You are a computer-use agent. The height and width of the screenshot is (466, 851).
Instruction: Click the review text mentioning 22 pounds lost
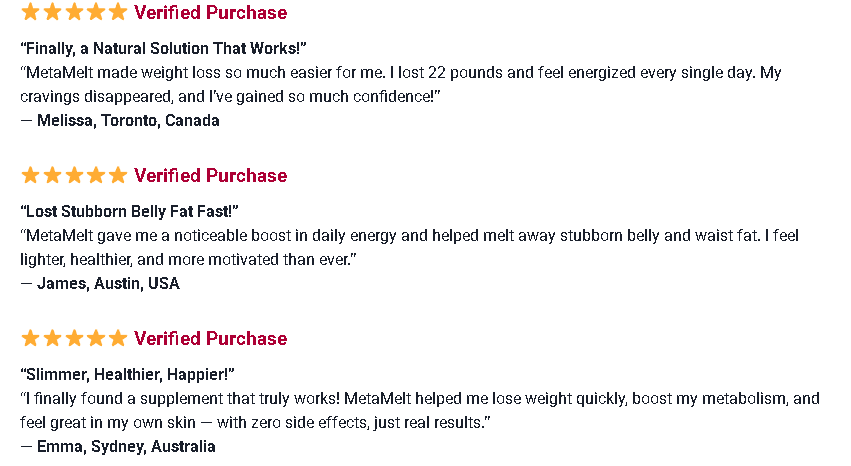pyautogui.click(x=400, y=73)
